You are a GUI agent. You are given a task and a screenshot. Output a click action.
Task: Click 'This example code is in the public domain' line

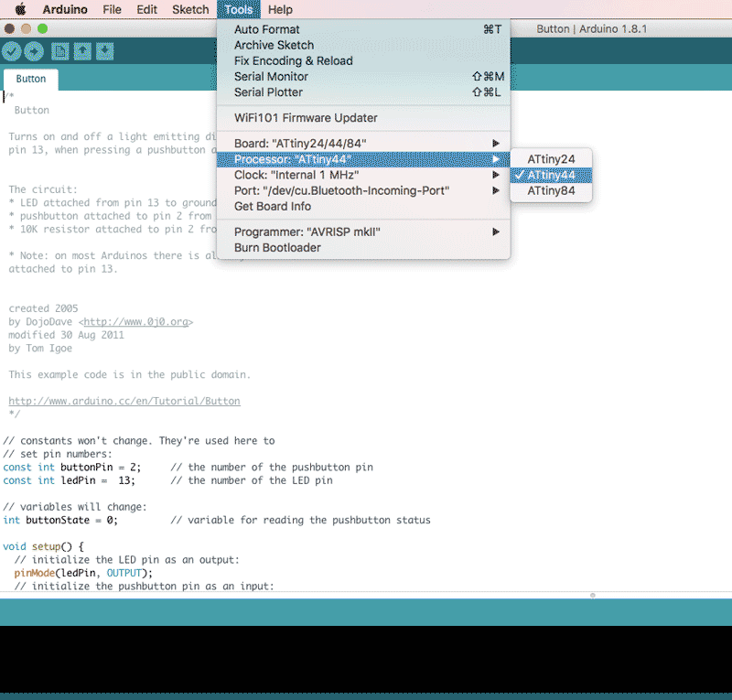pos(129,375)
